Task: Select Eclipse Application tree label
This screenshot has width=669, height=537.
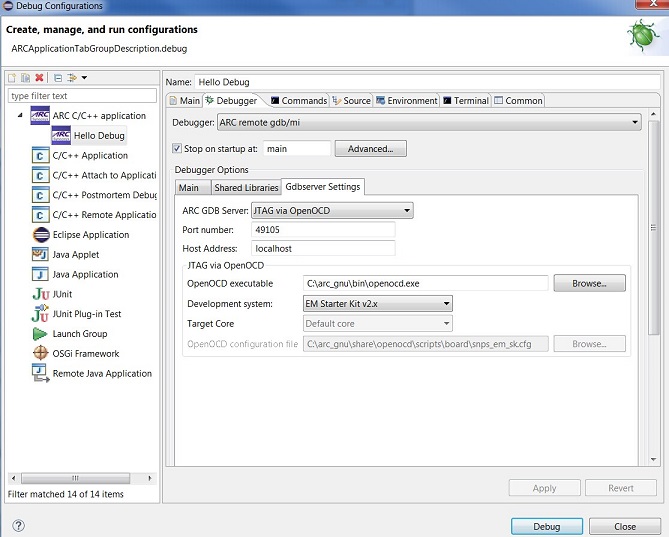Action: click(x=91, y=235)
